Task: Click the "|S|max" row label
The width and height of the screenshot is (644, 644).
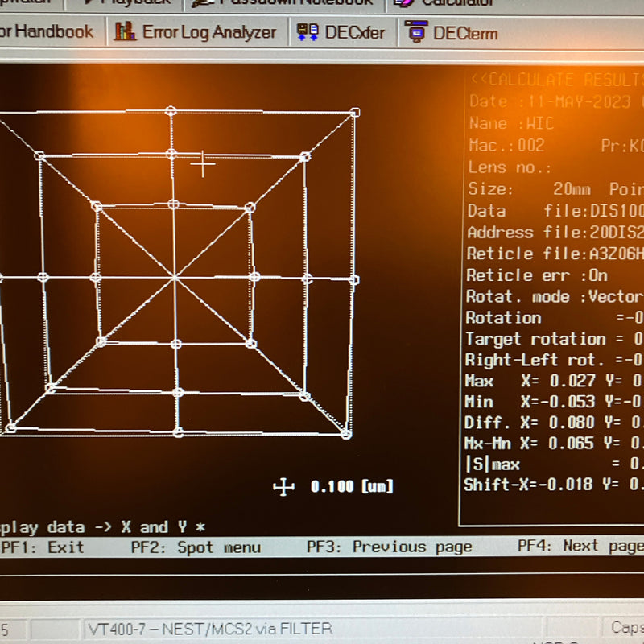Action: click(493, 464)
